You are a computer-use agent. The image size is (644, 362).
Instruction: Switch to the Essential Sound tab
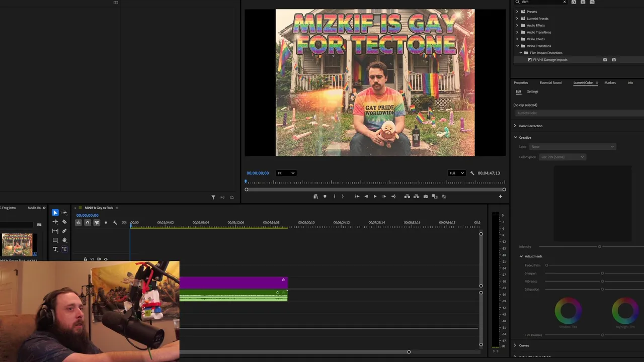[550, 82]
